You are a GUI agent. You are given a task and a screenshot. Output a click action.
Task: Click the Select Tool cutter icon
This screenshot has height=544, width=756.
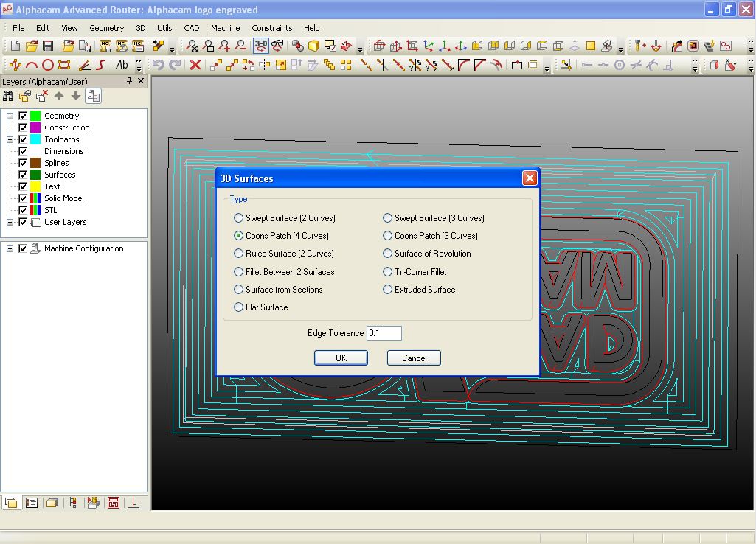point(639,46)
